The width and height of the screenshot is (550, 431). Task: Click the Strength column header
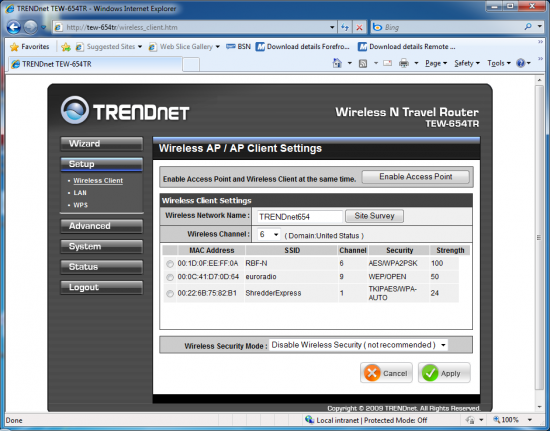[x=450, y=250]
